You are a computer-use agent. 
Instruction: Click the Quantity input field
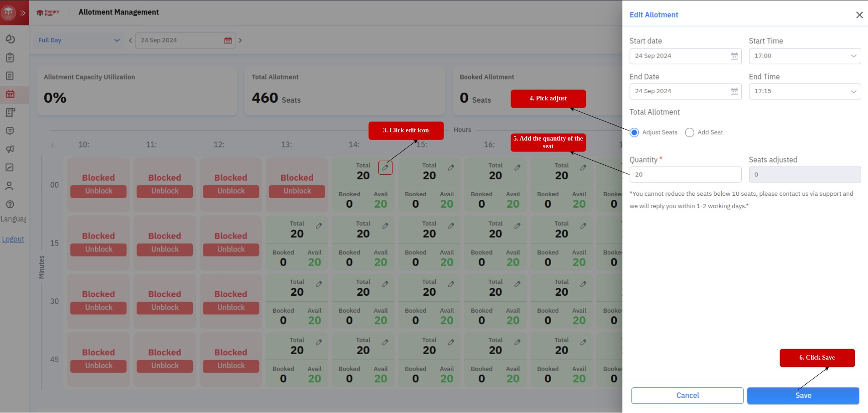[685, 174]
